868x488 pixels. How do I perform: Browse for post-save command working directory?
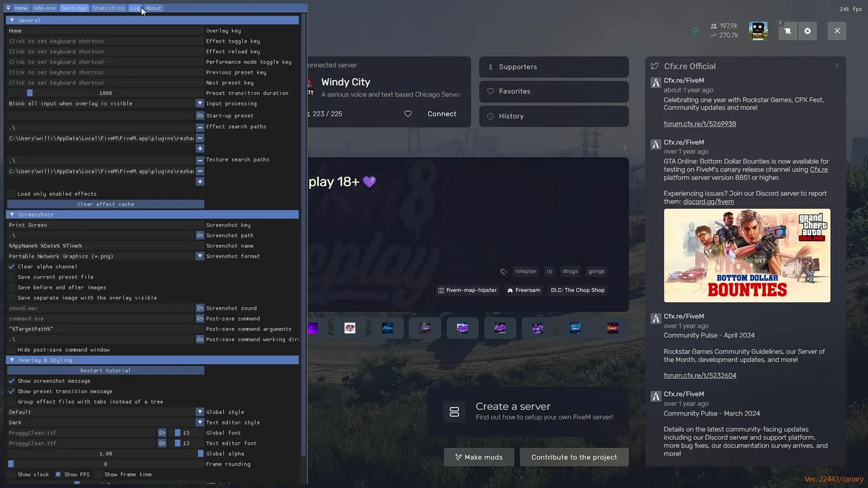[x=200, y=339]
